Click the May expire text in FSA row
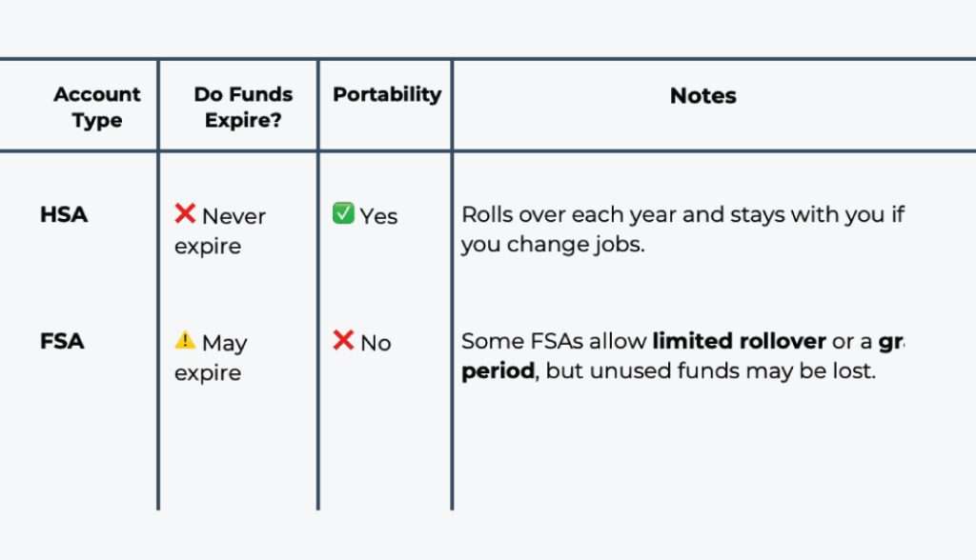 [211, 357]
